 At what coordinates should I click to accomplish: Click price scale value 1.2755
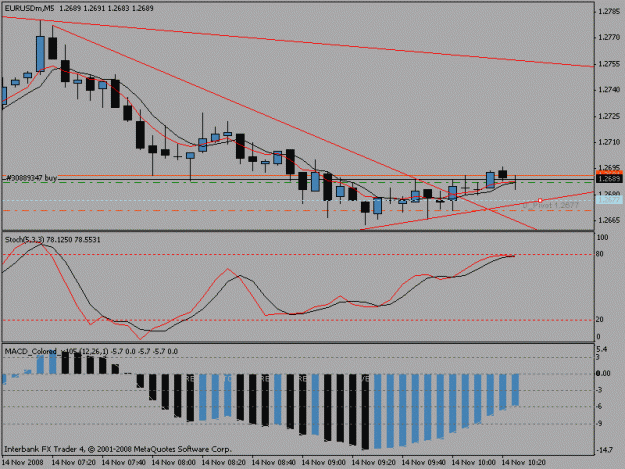[609, 64]
